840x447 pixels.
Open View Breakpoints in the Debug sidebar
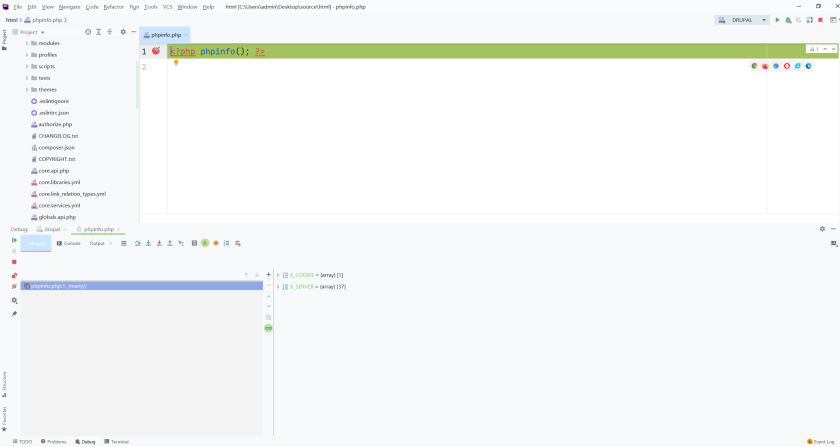pos(14,275)
